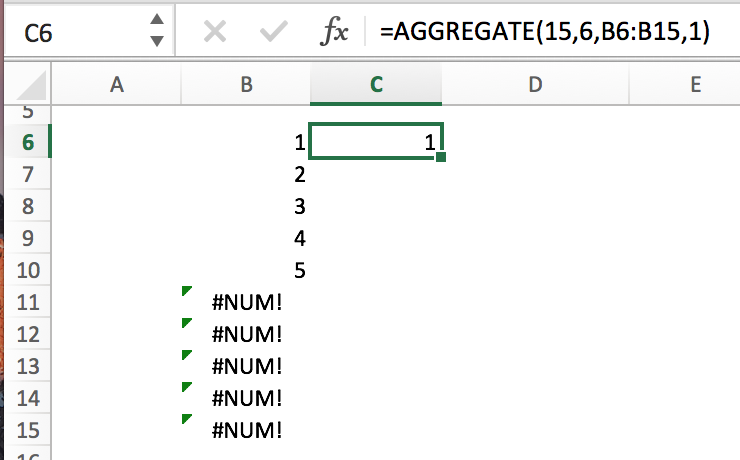
Task: Click the AGGREGATE formula in formula bar
Action: pyautogui.click(x=544, y=32)
